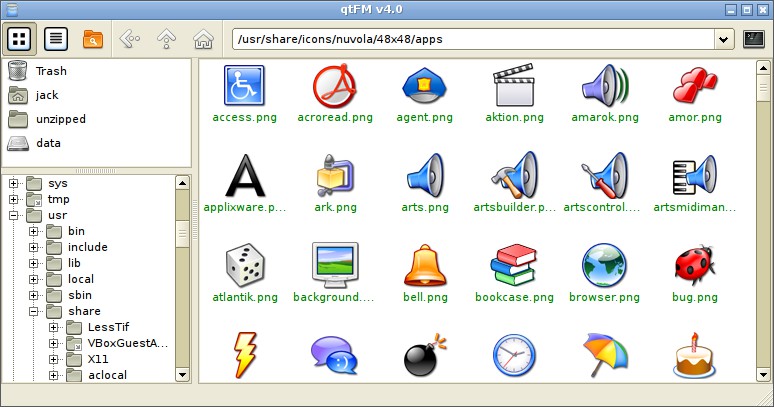Click the tree panel scrollbar handle

pyautogui.click(x=183, y=234)
